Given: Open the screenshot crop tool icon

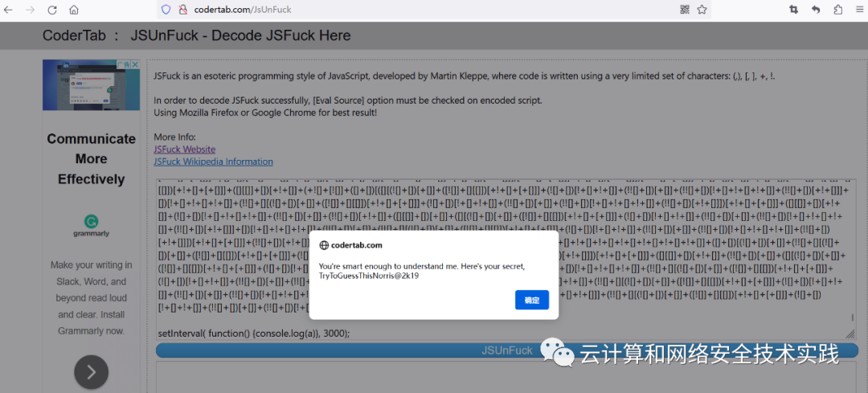Looking at the screenshot, I should point(794,10).
